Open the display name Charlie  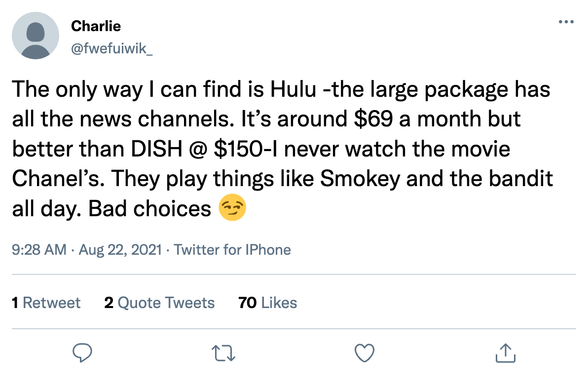point(96,26)
